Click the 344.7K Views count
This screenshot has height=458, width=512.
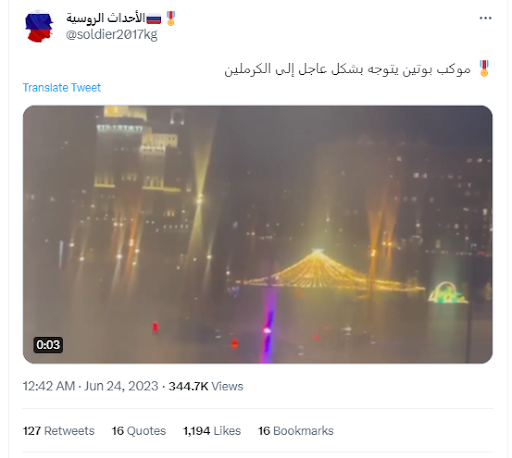(x=206, y=386)
